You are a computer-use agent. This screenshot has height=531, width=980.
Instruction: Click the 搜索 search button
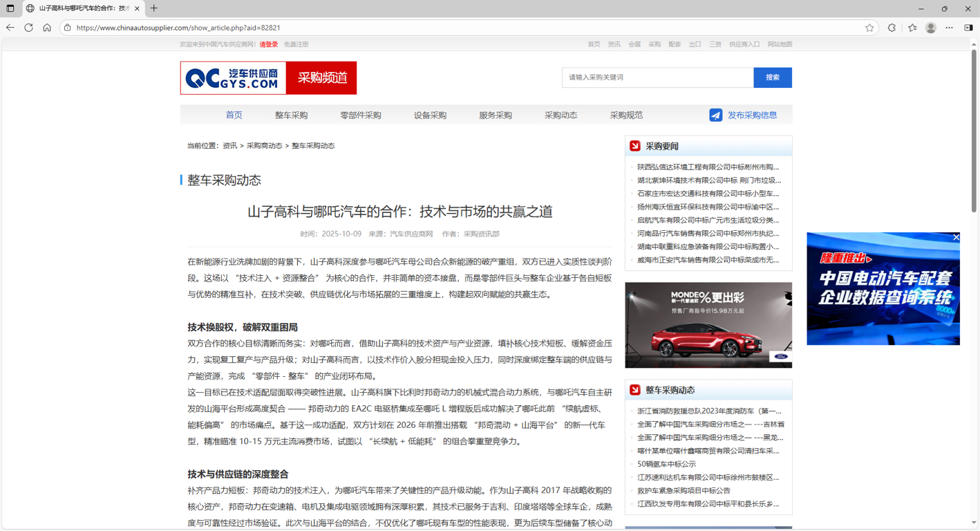coord(772,77)
